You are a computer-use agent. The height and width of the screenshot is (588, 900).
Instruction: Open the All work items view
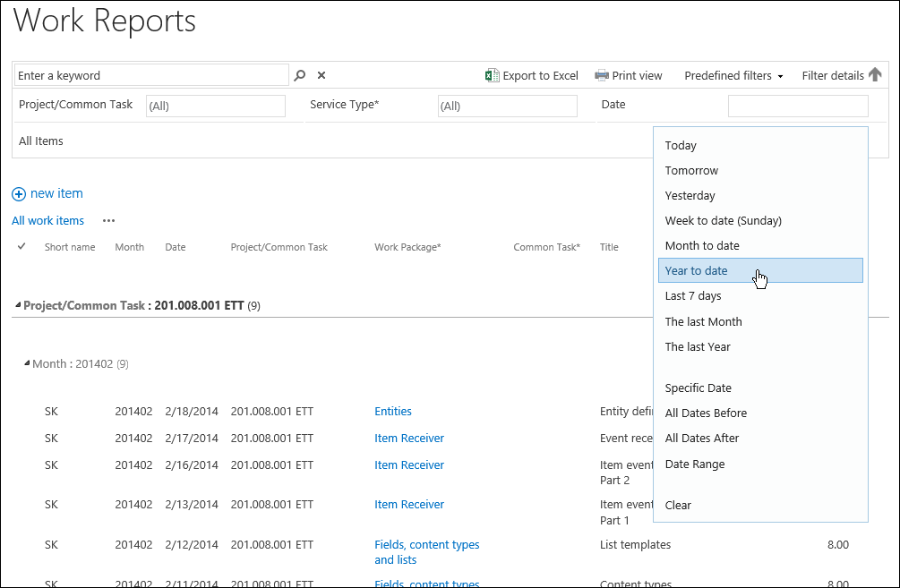(47, 221)
